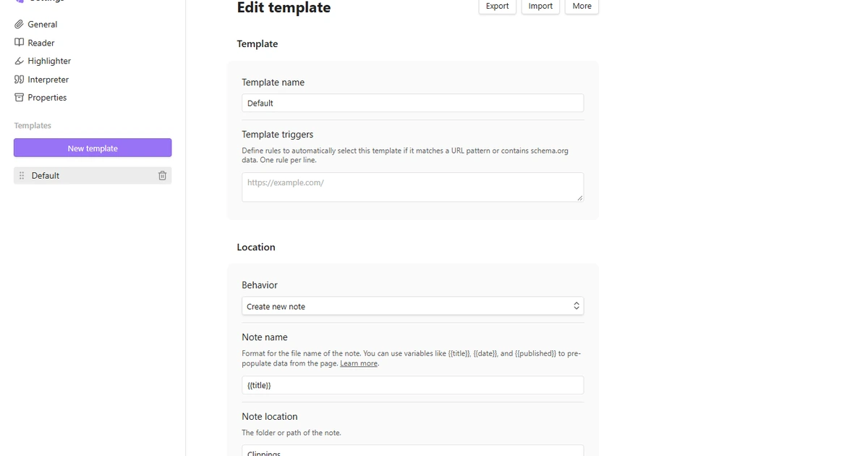Open the Create new note selector
Screen dimensions: 868x456
[x=412, y=306]
